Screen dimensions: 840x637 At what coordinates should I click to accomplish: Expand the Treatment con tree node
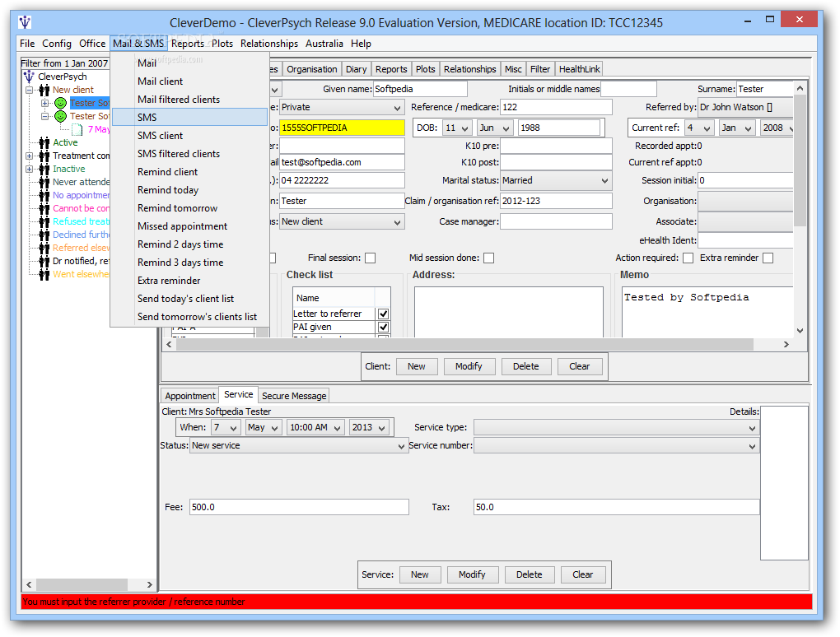coord(30,156)
